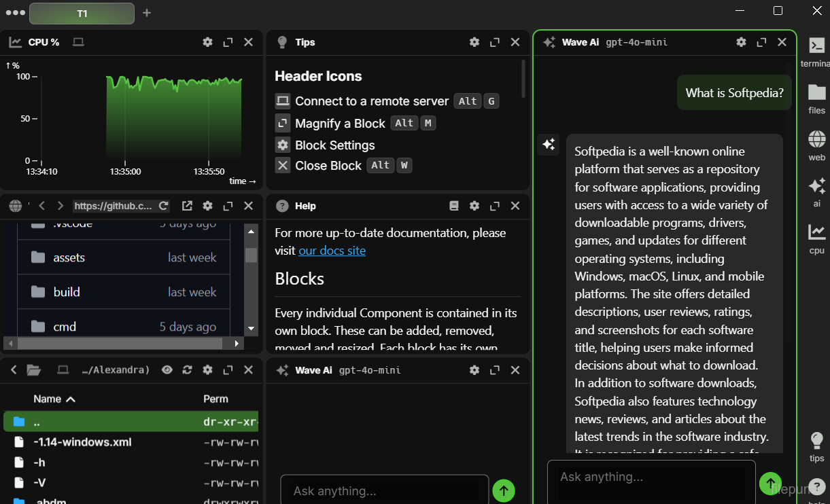Refresh the file browser listing

(x=187, y=370)
